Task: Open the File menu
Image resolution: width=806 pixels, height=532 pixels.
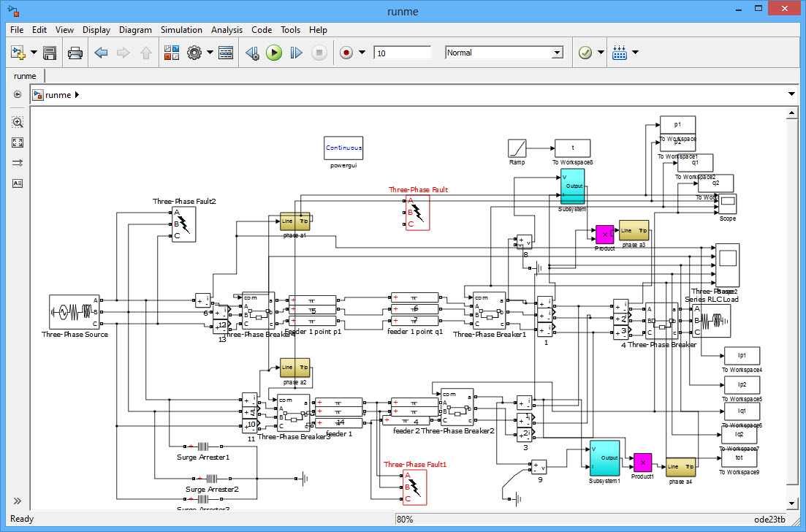Action: (17, 30)
